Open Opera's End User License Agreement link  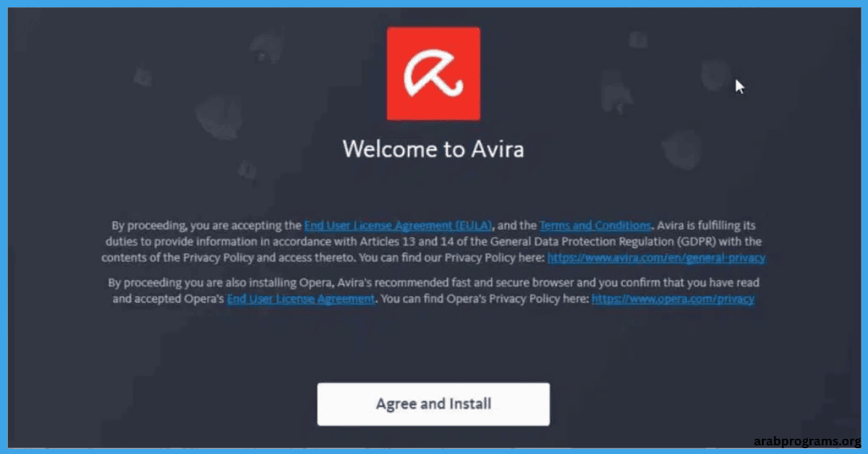click(x=301, y=299)
